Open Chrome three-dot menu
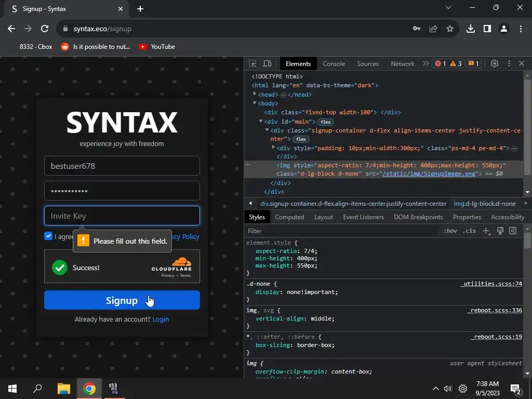532x399 pixels. [521, 29]
